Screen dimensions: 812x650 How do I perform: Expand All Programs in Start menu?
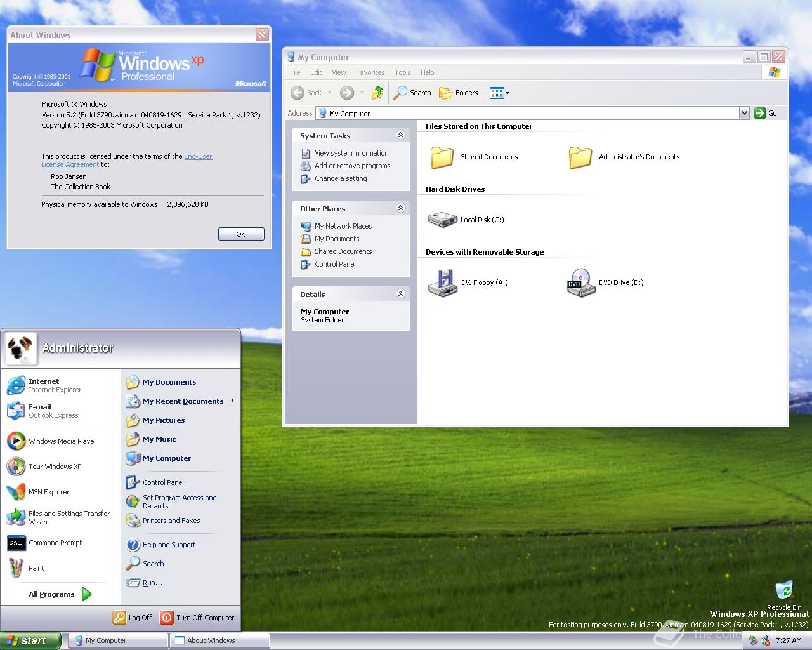[x=60, y=594]
